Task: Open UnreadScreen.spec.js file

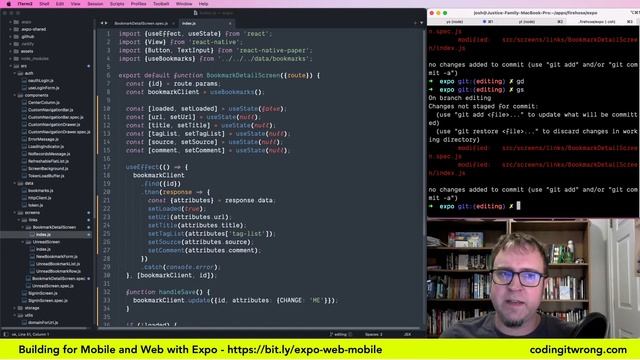Action: click(x=53, y=286)
